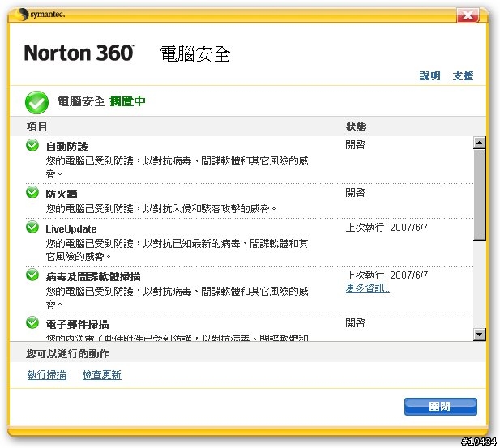Click the green check icon for LiveUpdate
This screenshot has width=500, height=448.
[32, 227]
